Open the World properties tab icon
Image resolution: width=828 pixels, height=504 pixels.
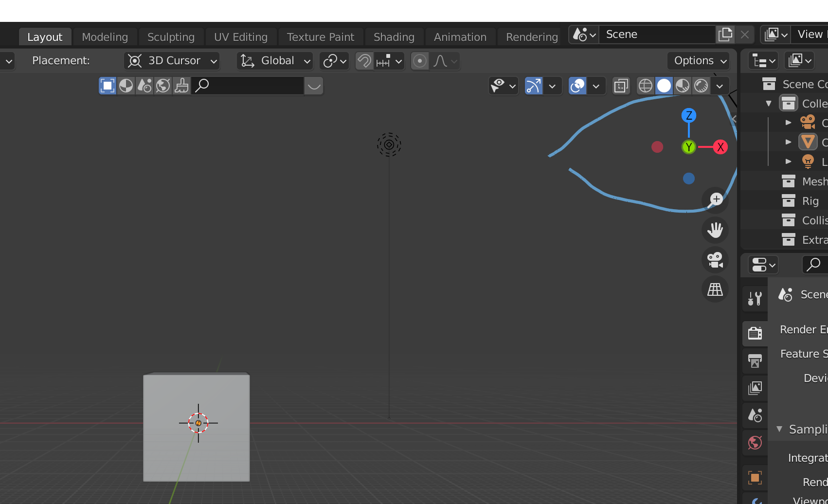pos(755,443)
